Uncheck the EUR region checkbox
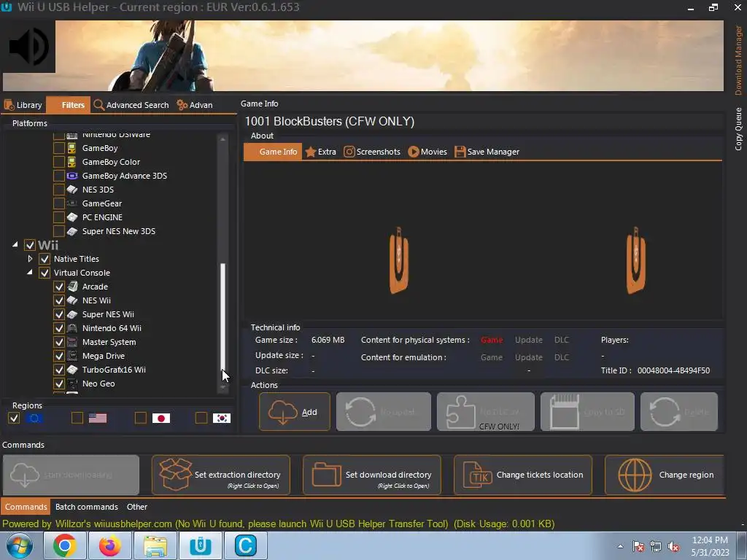This screenshot has width=747, height=560. (x=14, y=418)
